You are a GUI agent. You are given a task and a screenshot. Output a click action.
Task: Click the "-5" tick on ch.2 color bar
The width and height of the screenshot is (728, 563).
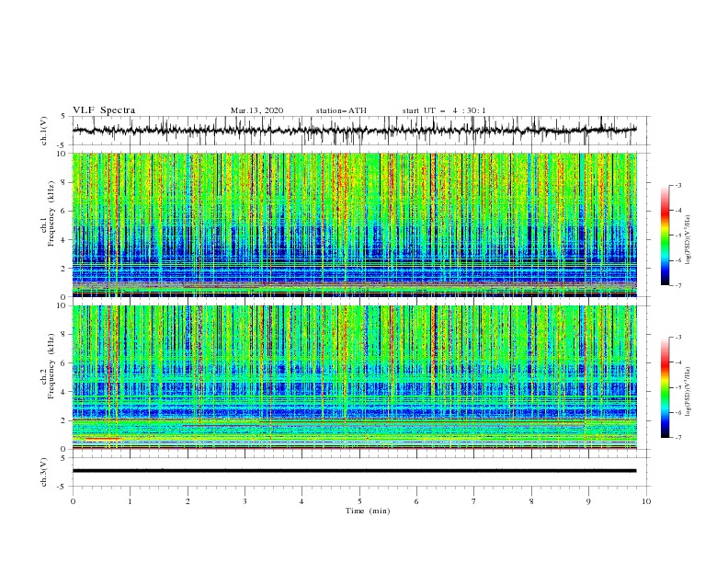pos(677,387)
